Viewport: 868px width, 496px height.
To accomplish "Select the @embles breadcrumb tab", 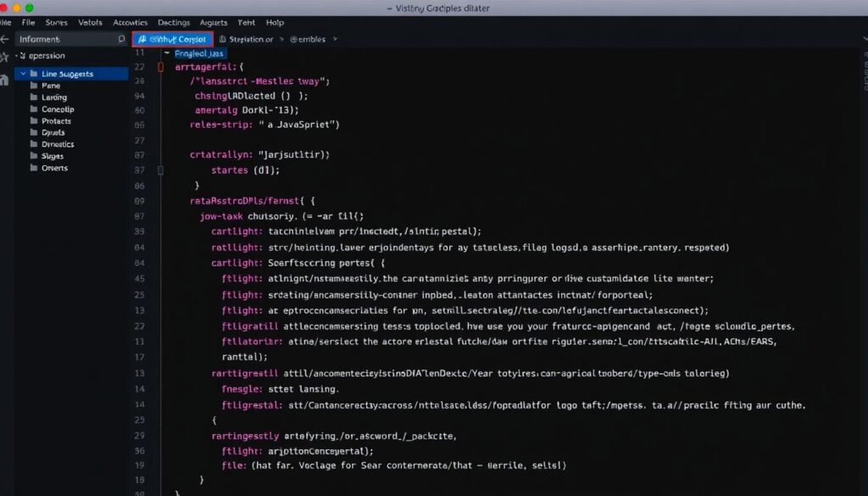I will [308, 39].
